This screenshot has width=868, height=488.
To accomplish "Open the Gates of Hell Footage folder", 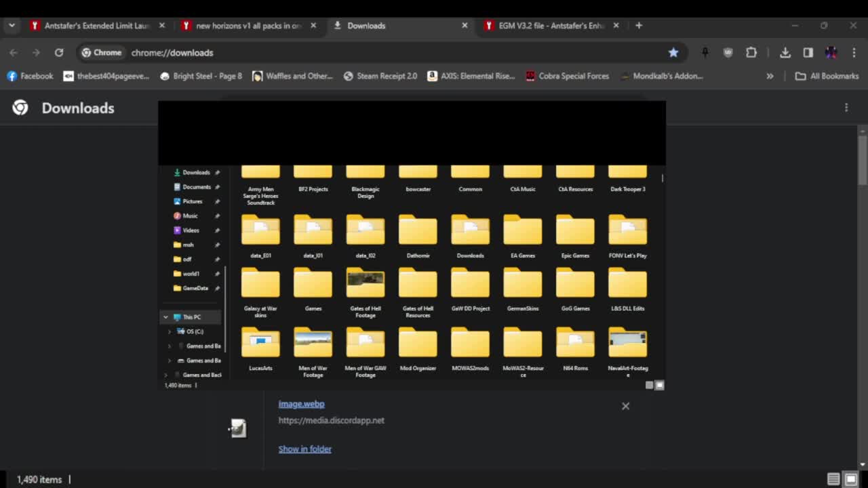I will [x=365, y=283].
